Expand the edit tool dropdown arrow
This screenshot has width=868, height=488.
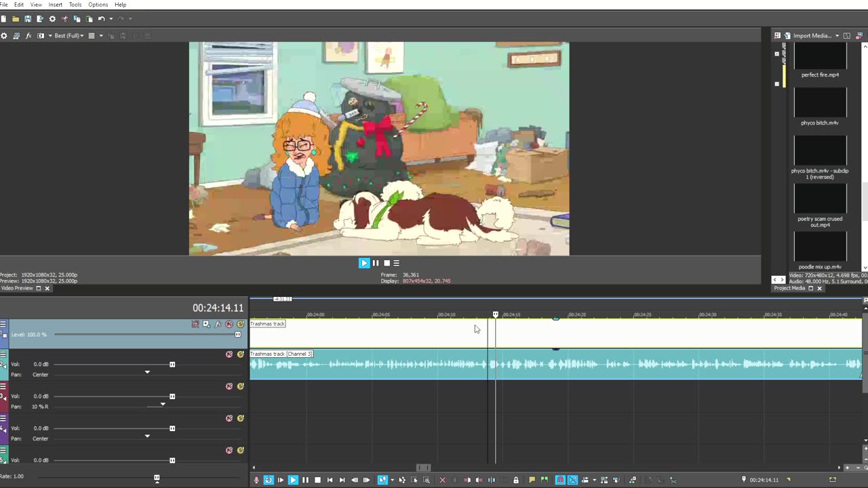point(392,480)
